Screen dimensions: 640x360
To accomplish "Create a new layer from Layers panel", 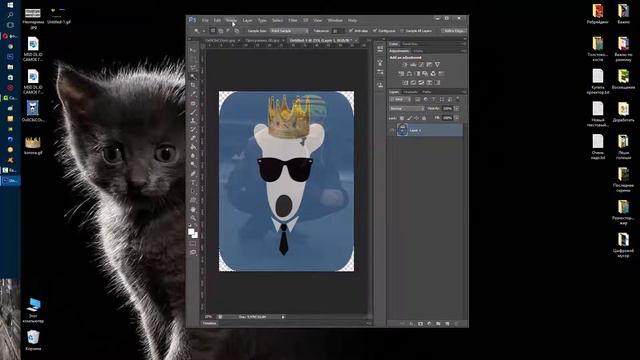I will (x=447, y=324).
